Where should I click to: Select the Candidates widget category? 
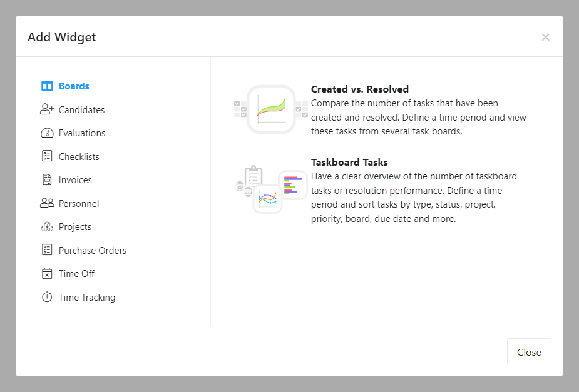(81, 110)
